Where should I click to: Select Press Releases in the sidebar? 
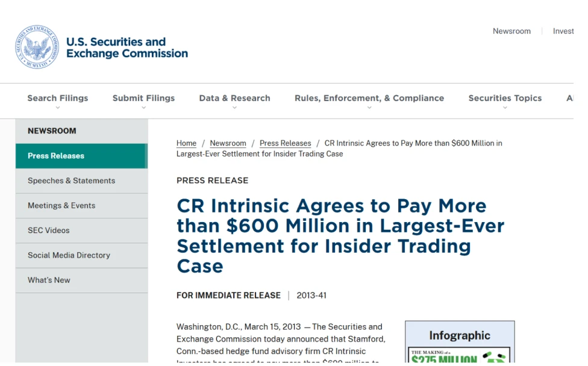[x=82, y=156]
